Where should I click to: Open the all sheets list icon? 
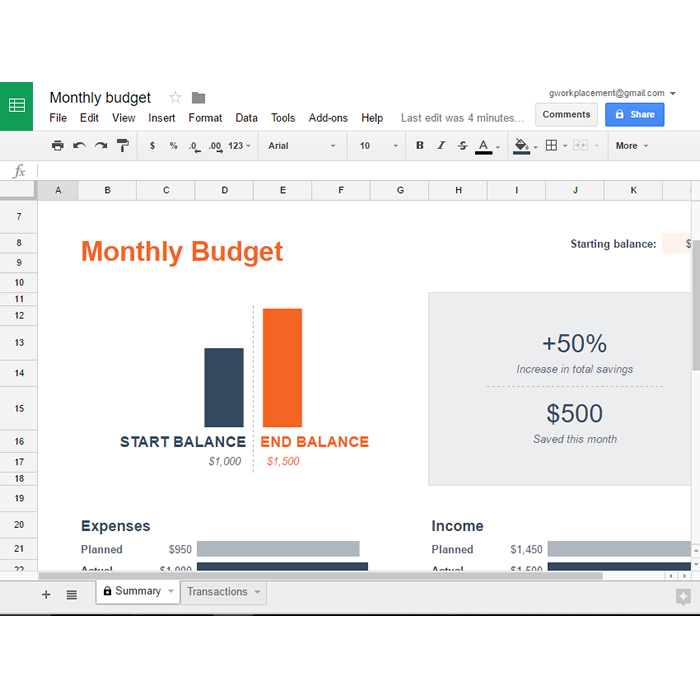pos(71,595)
